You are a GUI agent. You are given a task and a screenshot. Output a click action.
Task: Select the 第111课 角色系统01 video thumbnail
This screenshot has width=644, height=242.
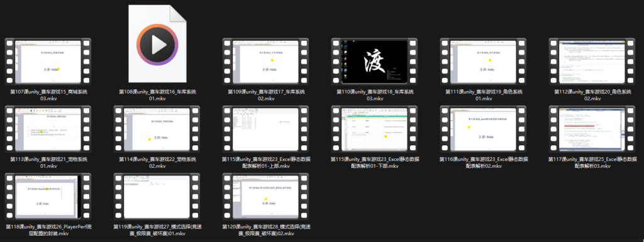[x=484, y=62]
